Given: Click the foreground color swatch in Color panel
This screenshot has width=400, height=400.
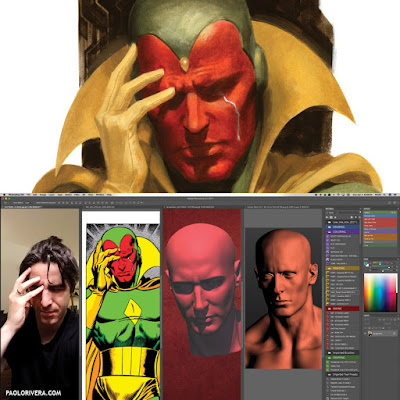Looking at the screenshot, I should pyautogui.click(x=366, y=263).
